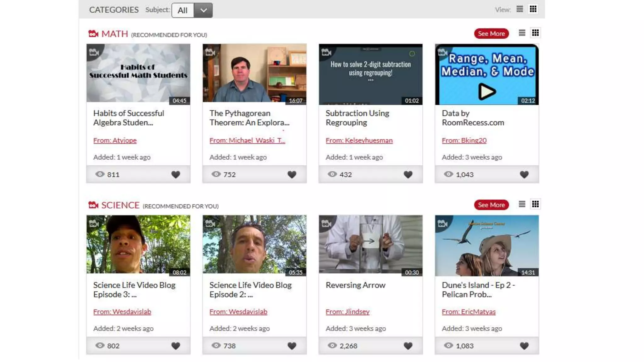Click the Subject 'All' combo box
This screenshot has width=644, height=362.
pos(183,10)
